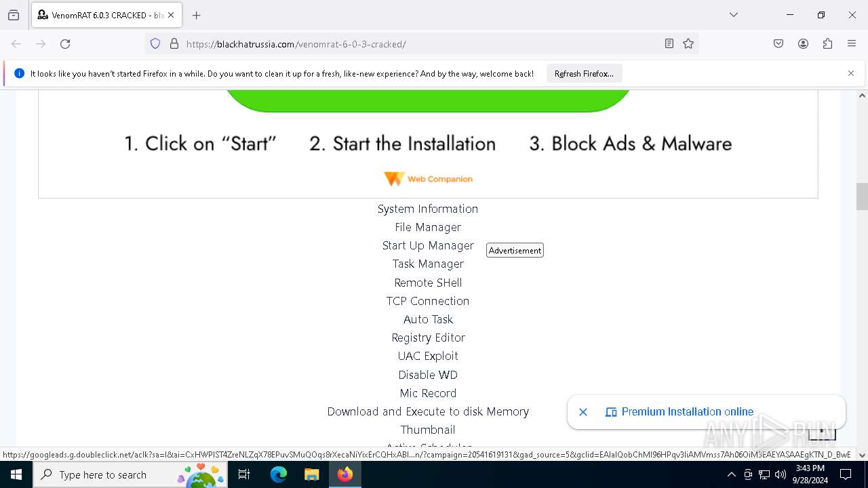Viewport: 868px width, 488px height.
Task: Expand the list all tabs dropdown
Action: coord(734,15)
